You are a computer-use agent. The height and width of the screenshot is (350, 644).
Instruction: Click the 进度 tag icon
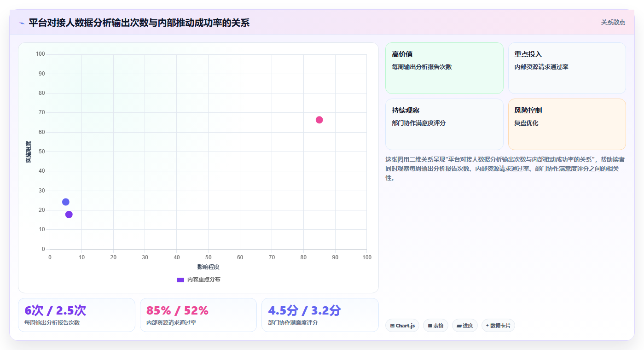(459, 326)
